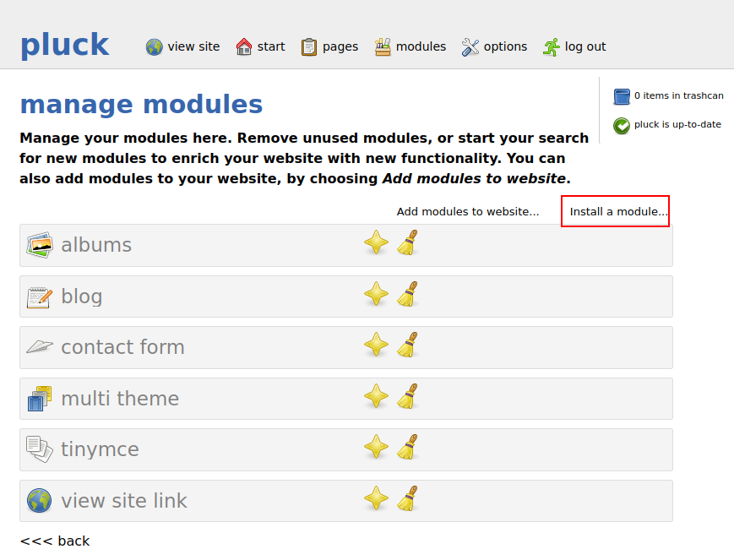734x560 pixels.
Task: Click the star icon in blog row
Action: click(376, 295)
